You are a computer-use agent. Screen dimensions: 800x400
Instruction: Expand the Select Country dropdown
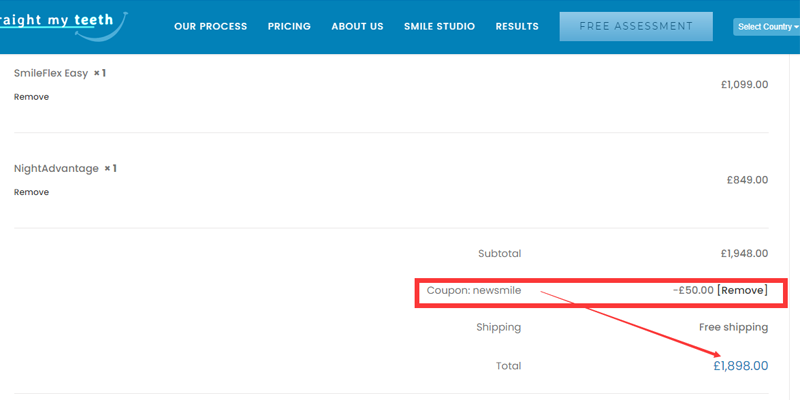(766, 27)
